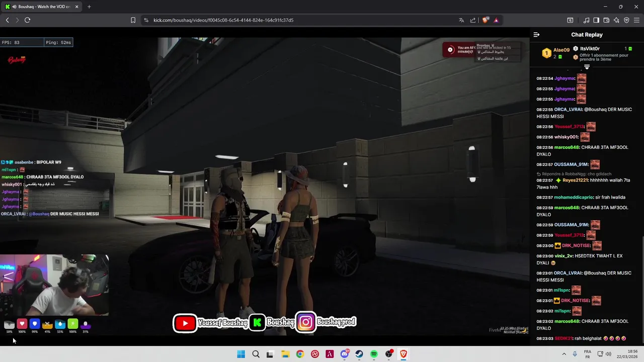Open Windows taskbar search
This screenshot has width=644, height=362.
click(x=256, y=354)
